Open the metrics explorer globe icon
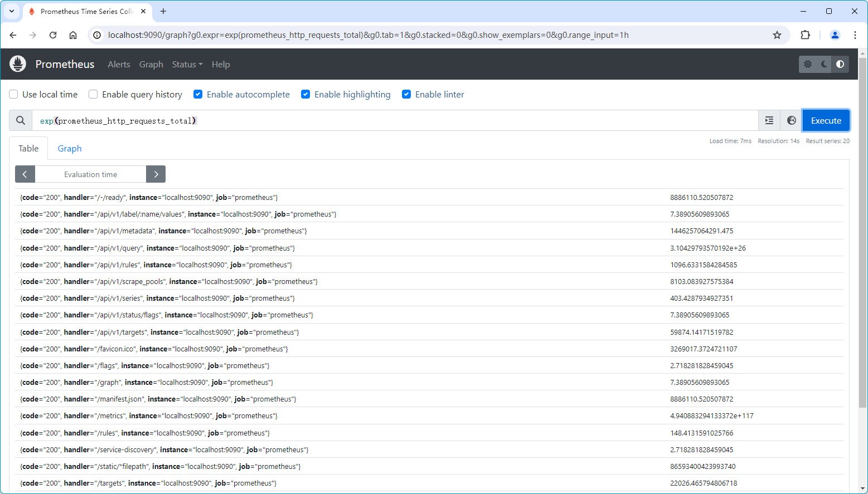The width and height of the screenshot is (868, 494). point(791,120)
